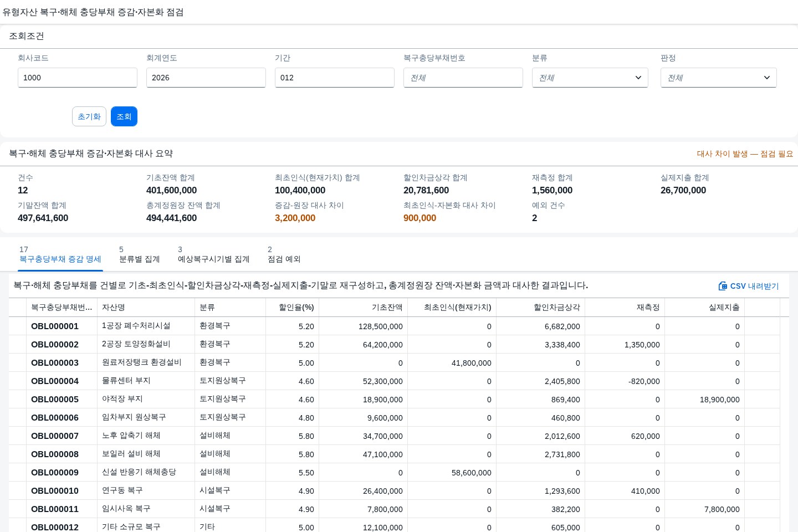Go to the 점검 예외 tab
This screenshot has height=532, width=798.
click(284, 254)
